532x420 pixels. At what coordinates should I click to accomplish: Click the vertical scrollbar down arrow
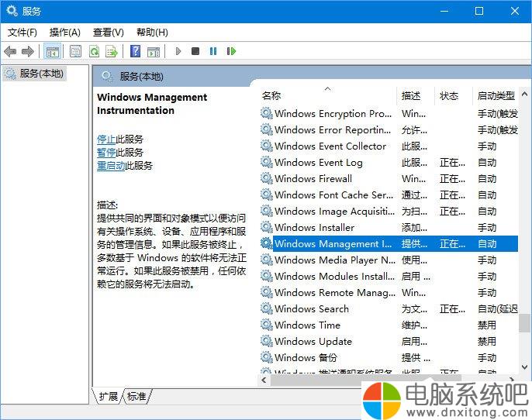(524, 367)
